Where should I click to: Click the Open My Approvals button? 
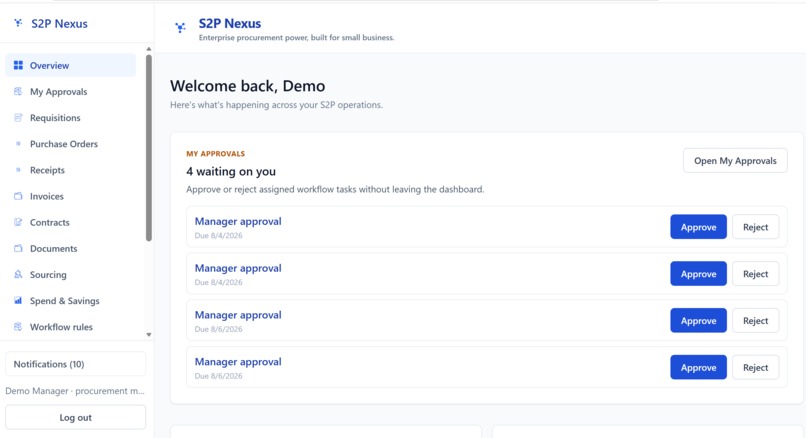point(735,161)
